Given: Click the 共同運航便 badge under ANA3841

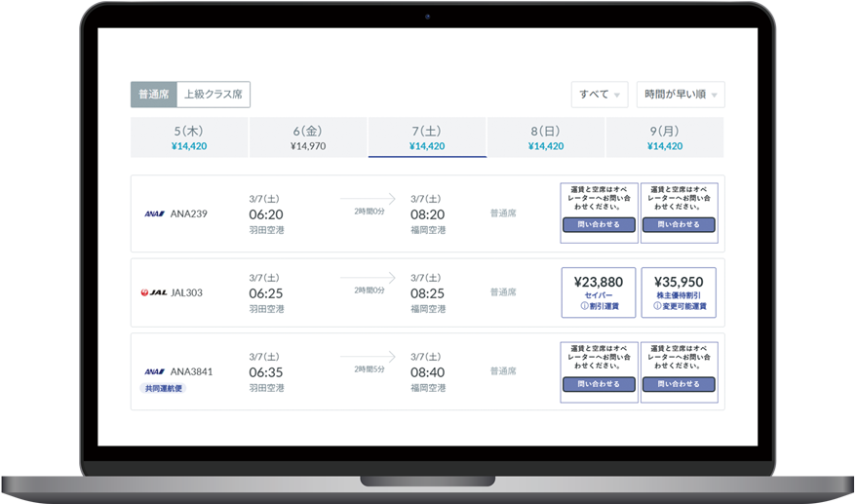Looking at the screenshot, I should (x=164, y=388).
